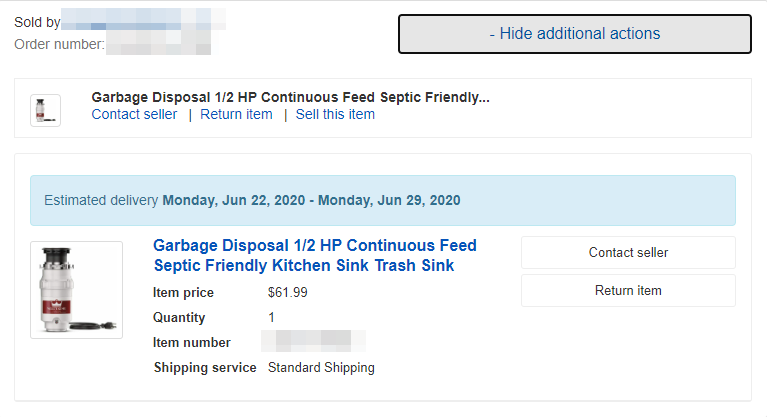767x417 pixels.
Task: Click the bold truncated Garbage Disposal title
Action: pos(291,97)
